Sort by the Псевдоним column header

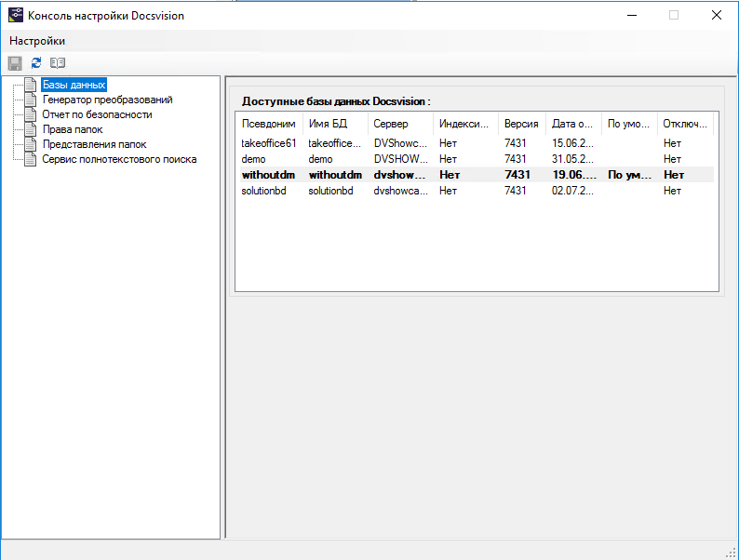coord(269,124)
